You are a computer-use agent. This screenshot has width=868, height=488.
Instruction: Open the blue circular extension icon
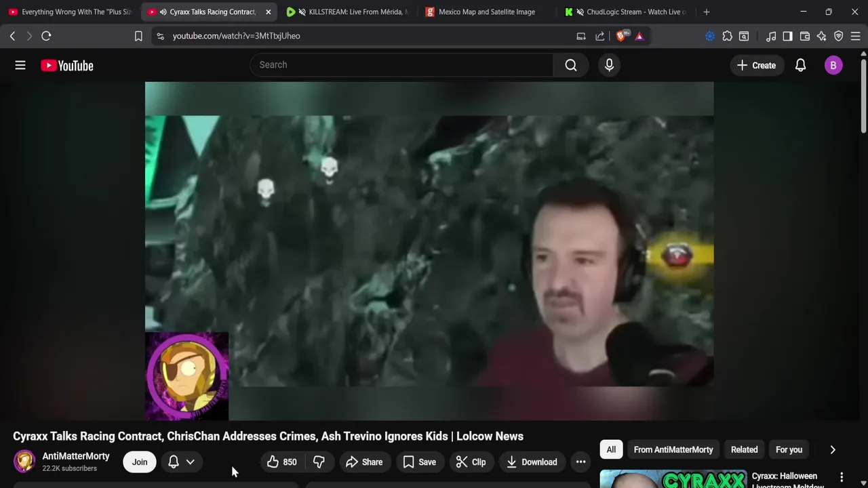click(710, 36)
